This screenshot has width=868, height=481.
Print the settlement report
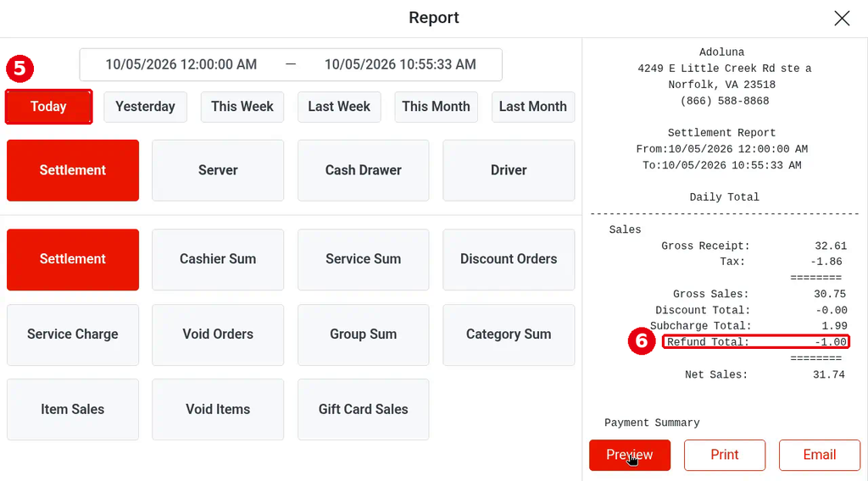725,455
